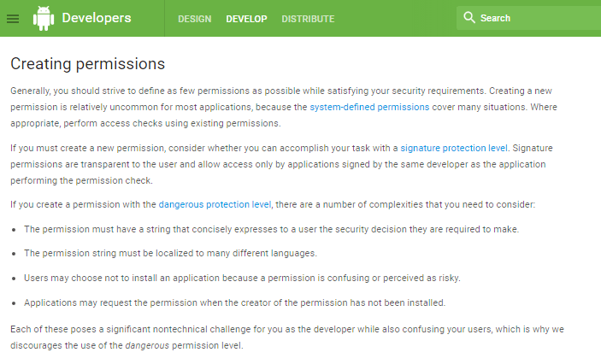The width and height of the screenshot is (601, 364).
Task: Click the Creating permissions heading
Action: pos(88,63)
